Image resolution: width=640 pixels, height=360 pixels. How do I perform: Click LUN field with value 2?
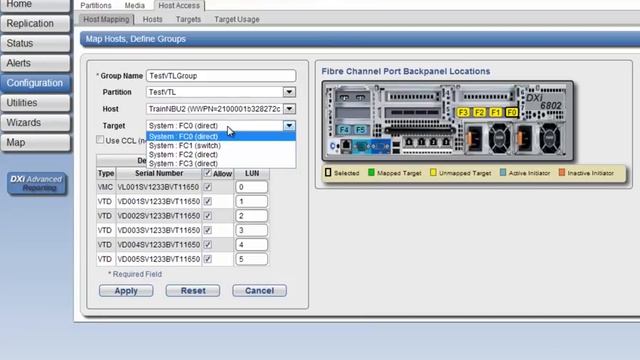click(251, 216)
